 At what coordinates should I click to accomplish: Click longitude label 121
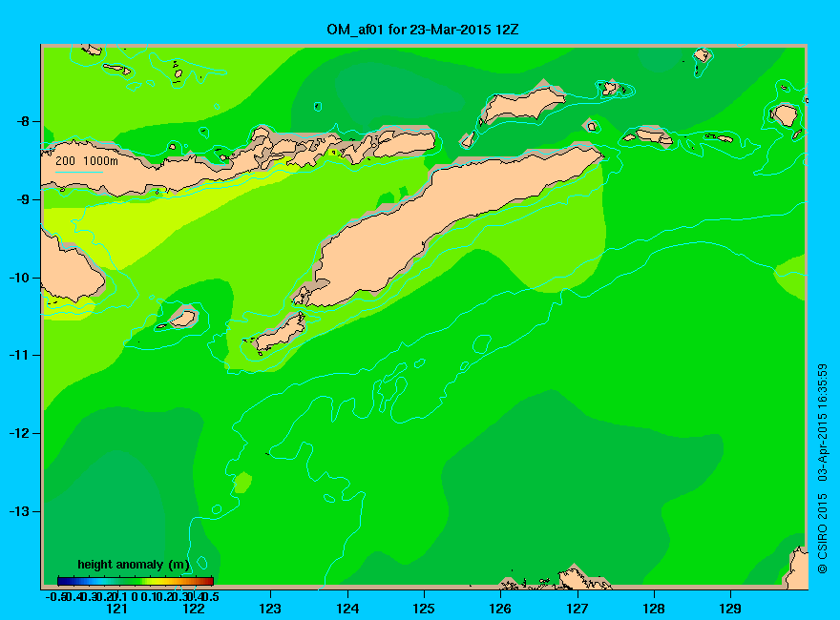coord(116,609)
